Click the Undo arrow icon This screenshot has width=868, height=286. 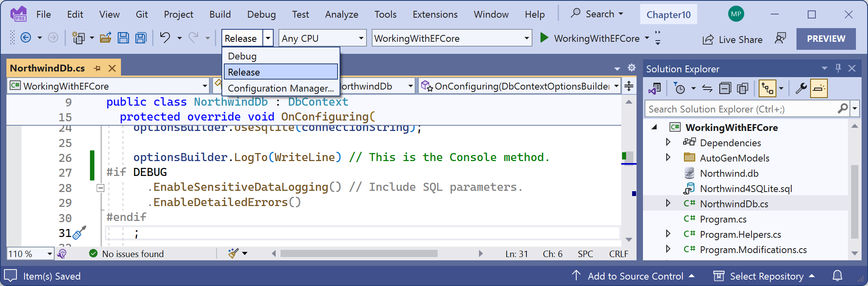click(x=165, y=38)
